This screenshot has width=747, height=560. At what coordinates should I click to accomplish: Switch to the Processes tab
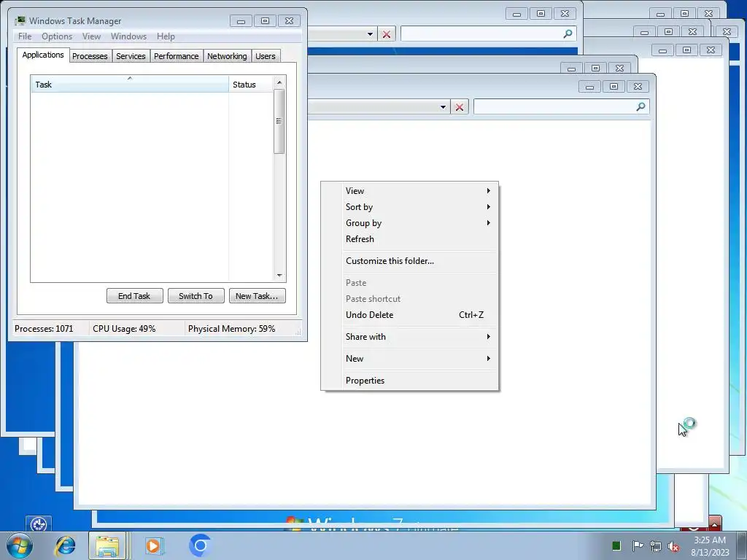click(90, 56)
